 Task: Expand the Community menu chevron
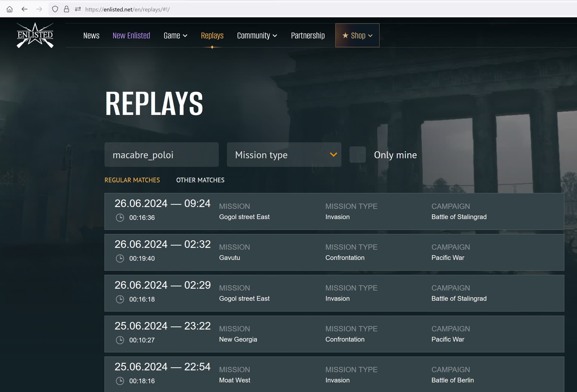click(274, 35)
